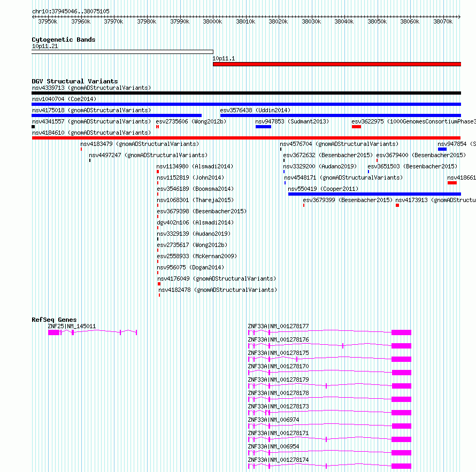Click the RefSeq Genes track title
476x472 pixels.
pos(54,320)
